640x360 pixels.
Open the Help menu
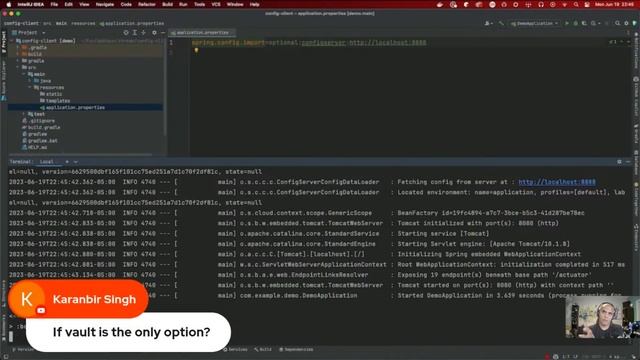pyautogui.click(x=254, y=4)
